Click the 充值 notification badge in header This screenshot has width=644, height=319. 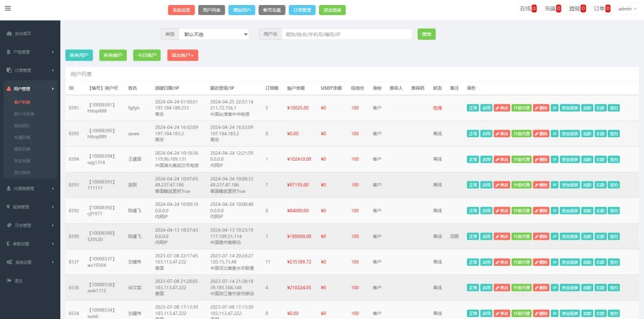[x=558, y=9]
